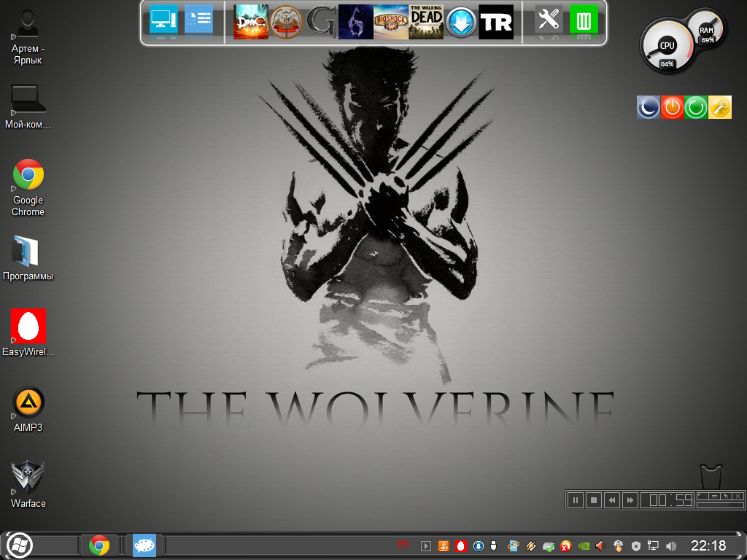The image size is (747, 560).
Task: Open the Артем - Ярлык desktop shortcut
Action: tap(28, 37)
